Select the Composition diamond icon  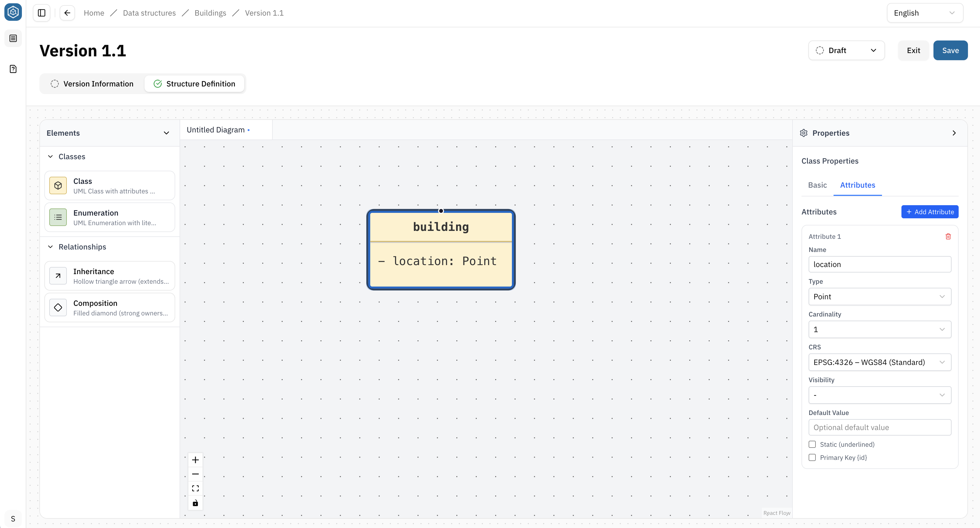pos(58,307)
